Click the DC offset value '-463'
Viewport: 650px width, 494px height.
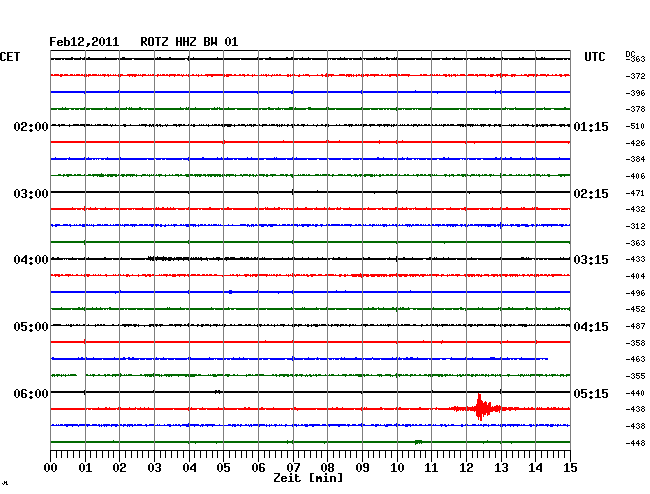click(635, 359)
